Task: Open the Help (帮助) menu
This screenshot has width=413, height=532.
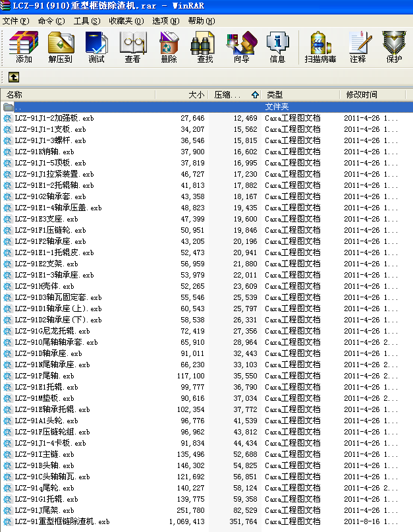Action: (202, 21)
